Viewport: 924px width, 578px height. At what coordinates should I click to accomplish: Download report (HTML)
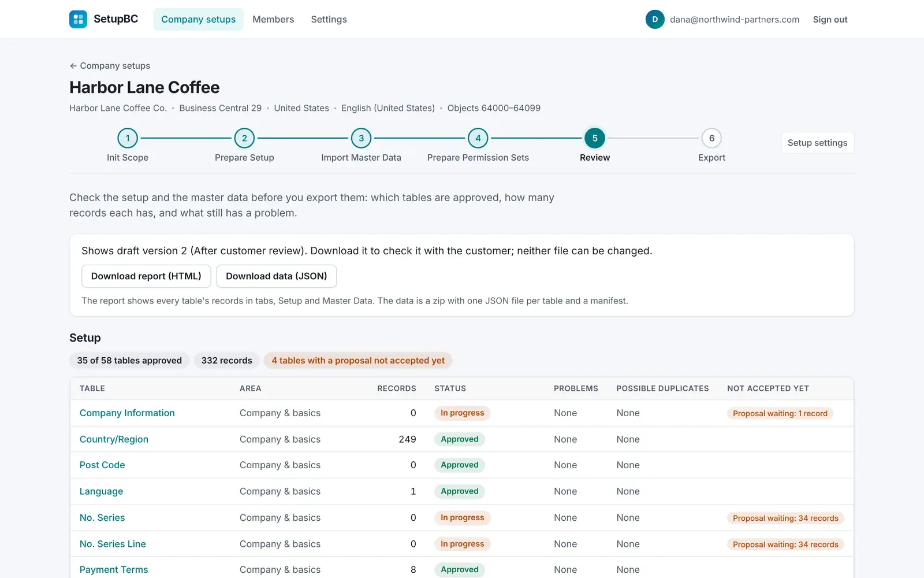click(x=146, y=276)
